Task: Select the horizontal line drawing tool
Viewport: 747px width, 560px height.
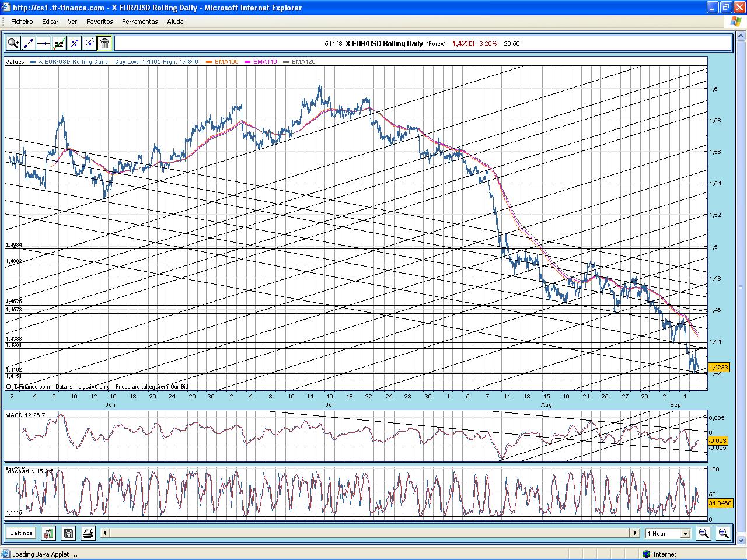Action: (44, 43)
